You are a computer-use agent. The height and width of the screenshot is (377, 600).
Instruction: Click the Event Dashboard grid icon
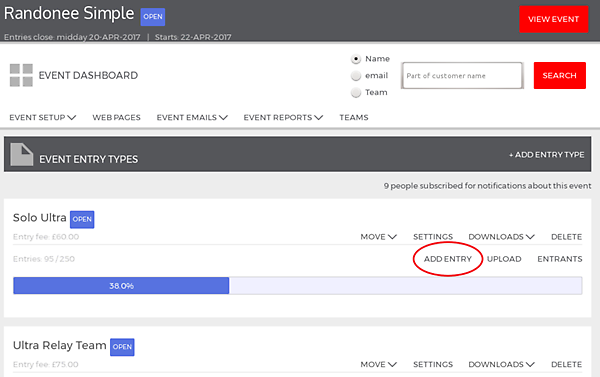[21, 75]
